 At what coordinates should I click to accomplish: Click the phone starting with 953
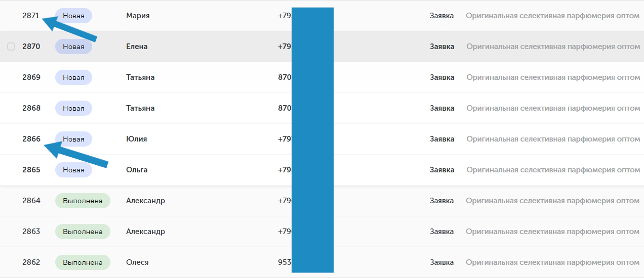tap(285, 262)
